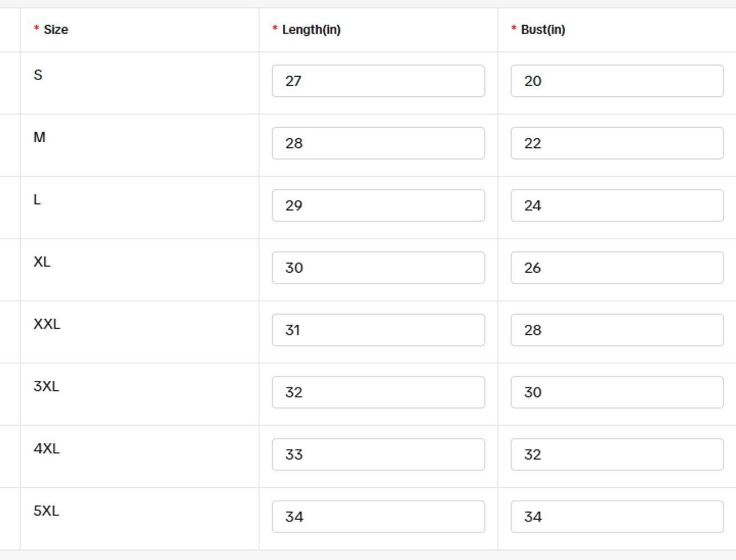736x560 pixels.
Task: Edit the Bust value for size L
Action: [617, 205]
